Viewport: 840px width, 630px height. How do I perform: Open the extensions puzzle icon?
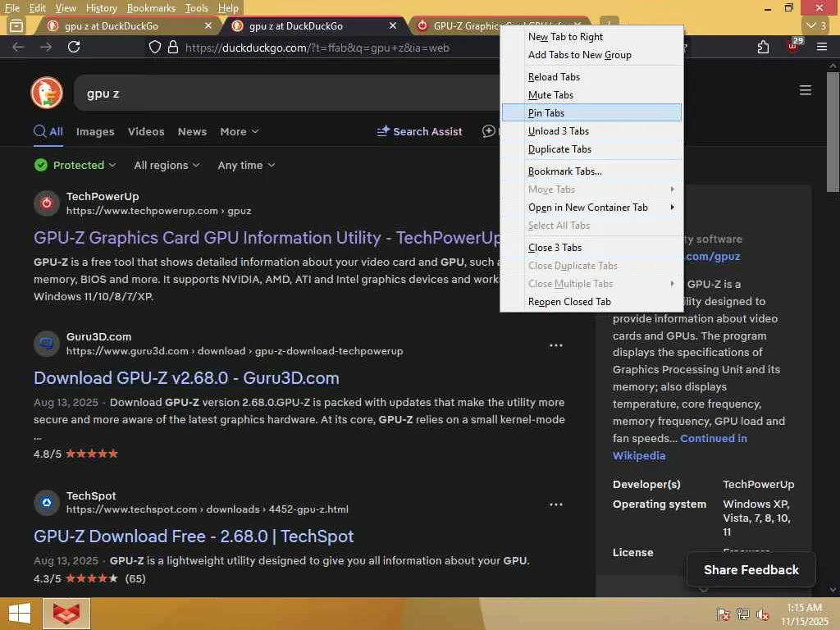[x=764, y=47]
